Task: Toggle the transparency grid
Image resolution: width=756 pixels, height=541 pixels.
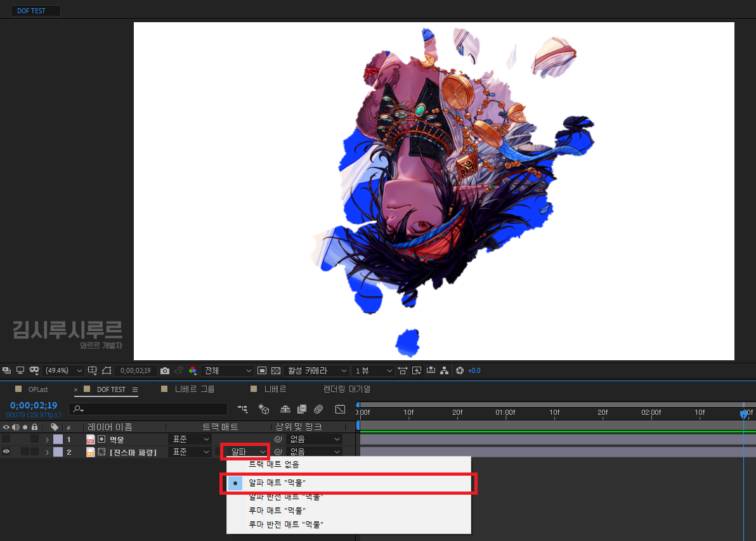Action: 276,370
